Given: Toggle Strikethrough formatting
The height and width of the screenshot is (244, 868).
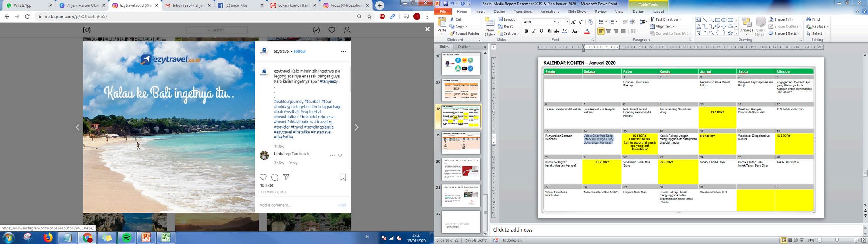Looking at the screenshot, I should [x=557, y=31].
